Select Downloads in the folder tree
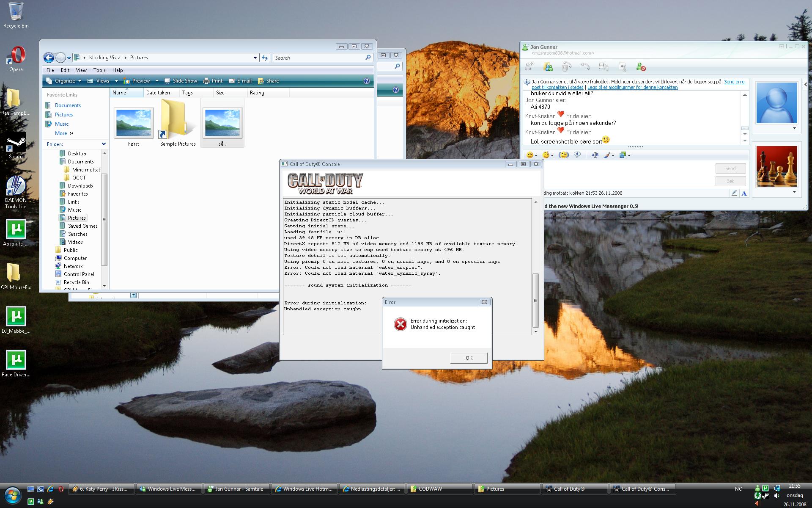Viewport: 812px width, 508px height. pos(80,186)
